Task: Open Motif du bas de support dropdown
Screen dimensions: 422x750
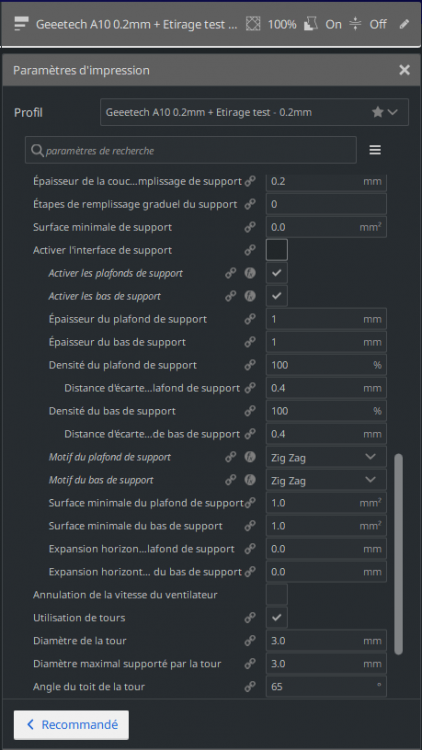Action: click(326, 480)
